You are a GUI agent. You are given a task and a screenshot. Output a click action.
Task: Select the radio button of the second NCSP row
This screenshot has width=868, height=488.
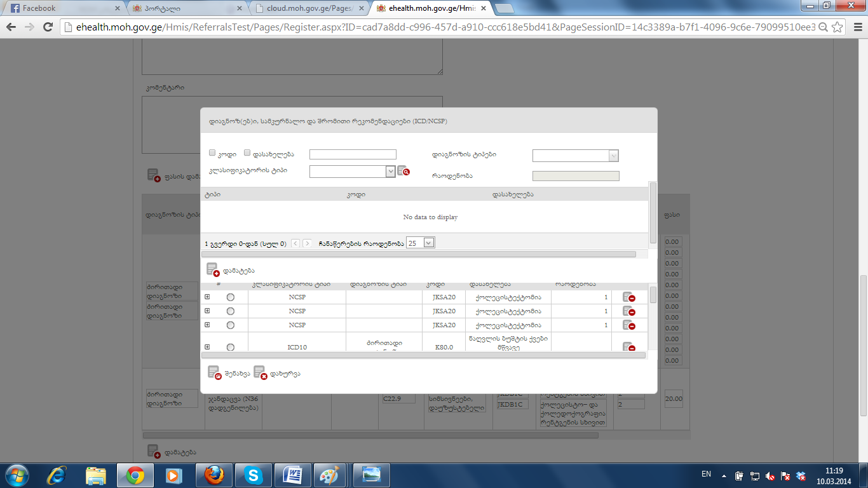pos(230,311)
